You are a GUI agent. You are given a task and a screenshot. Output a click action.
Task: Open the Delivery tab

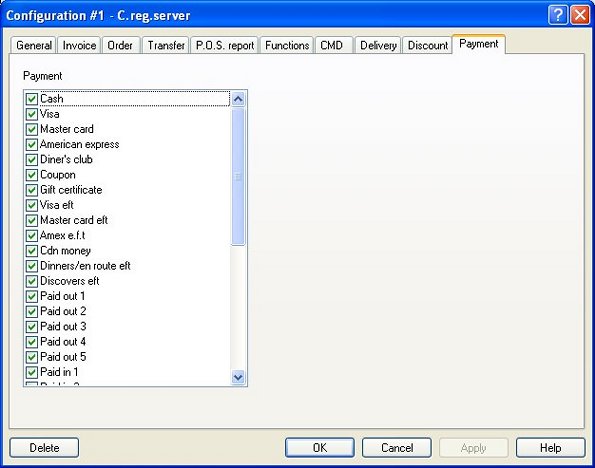click(x=378, y=46)
